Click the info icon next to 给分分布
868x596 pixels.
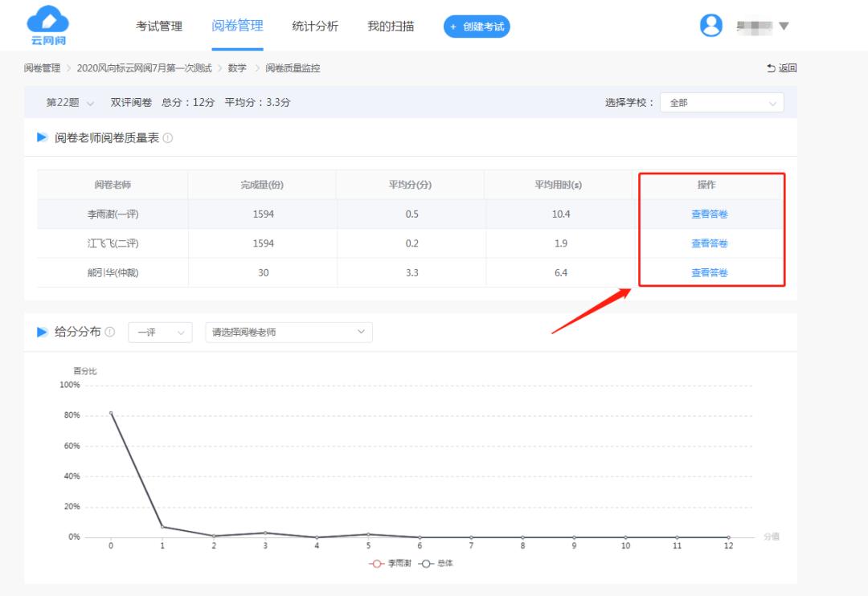coord(108,331)
